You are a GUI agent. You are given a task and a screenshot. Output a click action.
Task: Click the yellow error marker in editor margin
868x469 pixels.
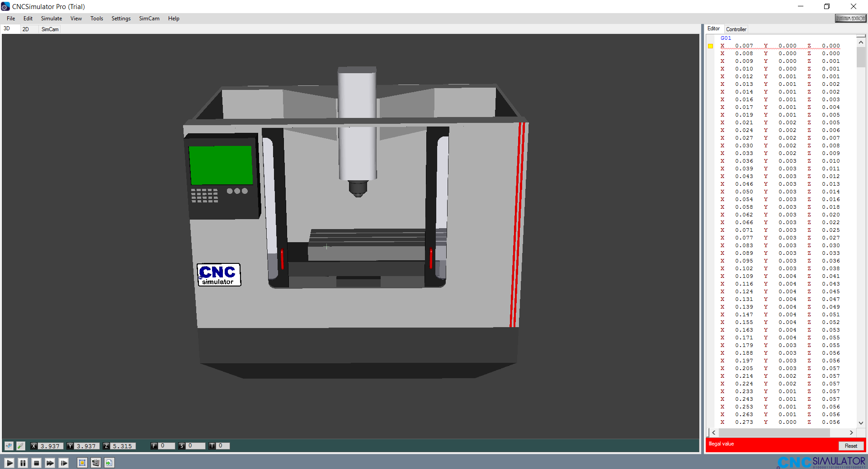point(711,46)
